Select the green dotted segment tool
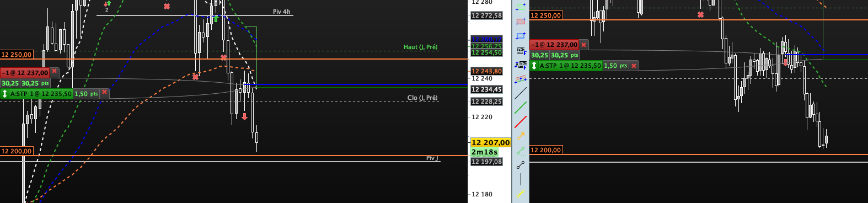868x203 pixels. tap(520, 151)
